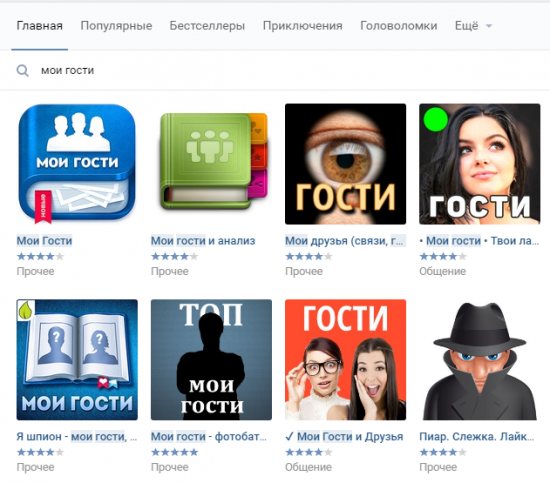This screenshot has height=483, width=550.
Task: Click the Мои друзья (связи title link
Action: click(345, 241)
